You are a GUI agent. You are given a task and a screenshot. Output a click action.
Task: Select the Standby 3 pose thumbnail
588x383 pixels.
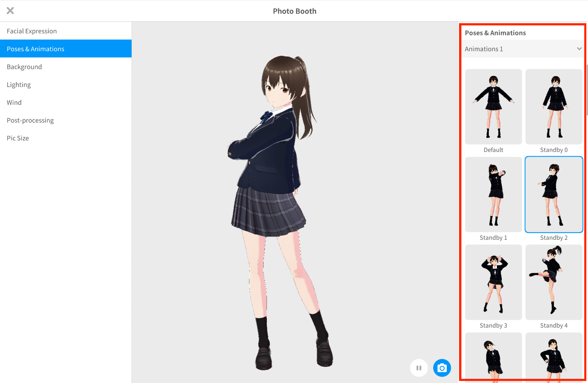[493, 282]
